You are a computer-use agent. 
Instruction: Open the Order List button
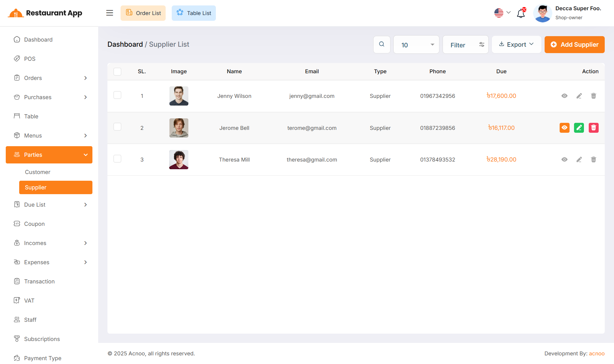tap(143, 13)
